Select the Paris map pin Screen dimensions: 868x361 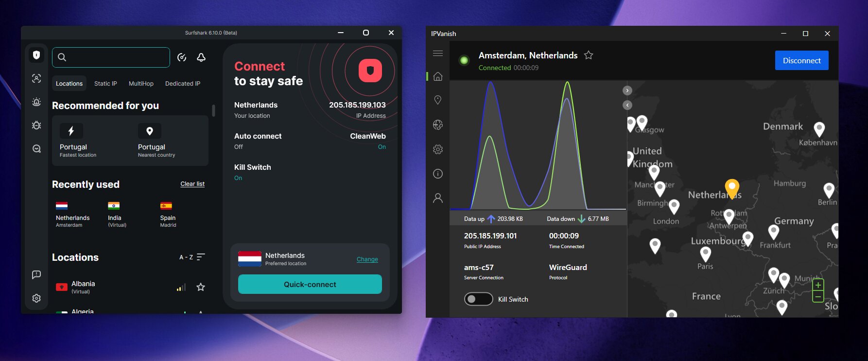[706, 254]
